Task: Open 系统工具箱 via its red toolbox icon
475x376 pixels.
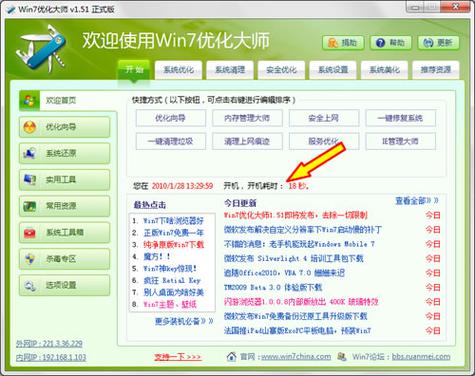Action: coord(30,232)
